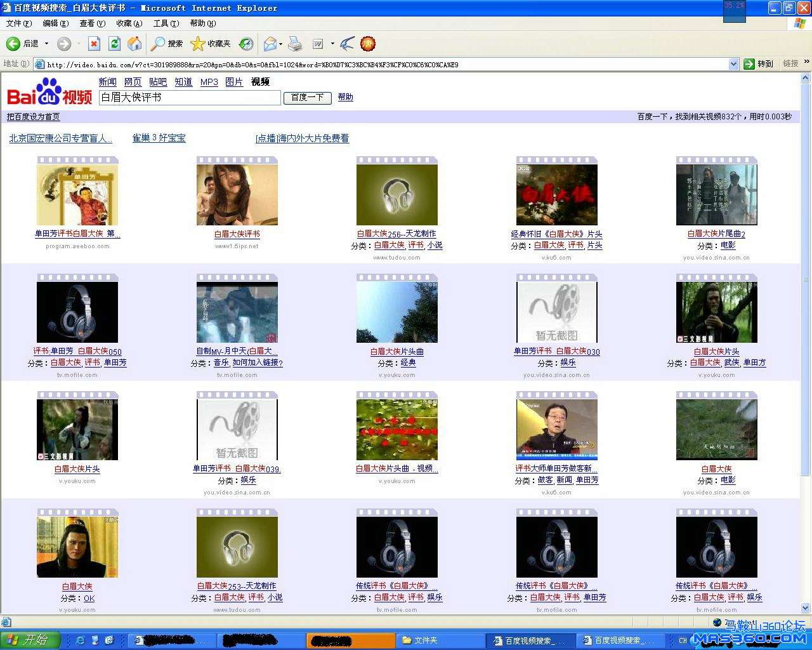Open 单田芳评书白眉大侠 第... video link
812x650 pixels.
coord(77,234)
